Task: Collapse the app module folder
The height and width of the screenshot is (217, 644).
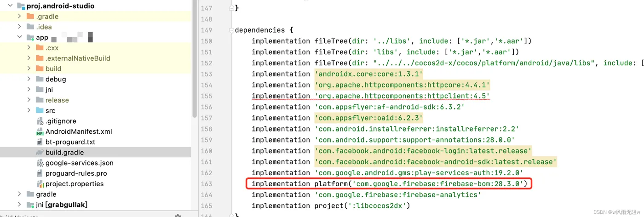Action: pos(19,37)
